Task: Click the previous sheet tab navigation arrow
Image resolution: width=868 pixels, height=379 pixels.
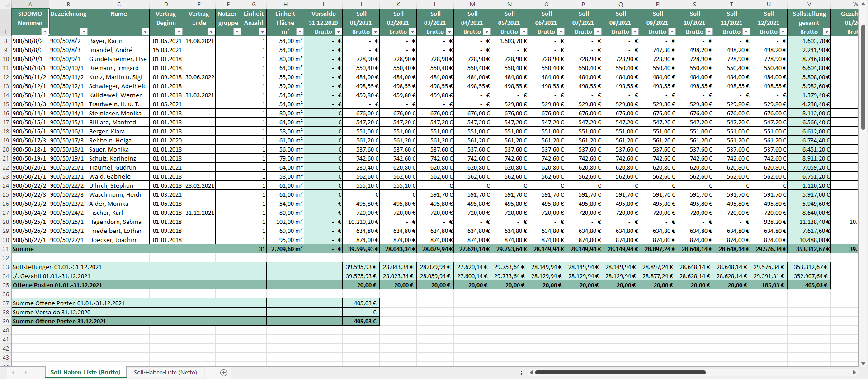Action: (14, 373)
